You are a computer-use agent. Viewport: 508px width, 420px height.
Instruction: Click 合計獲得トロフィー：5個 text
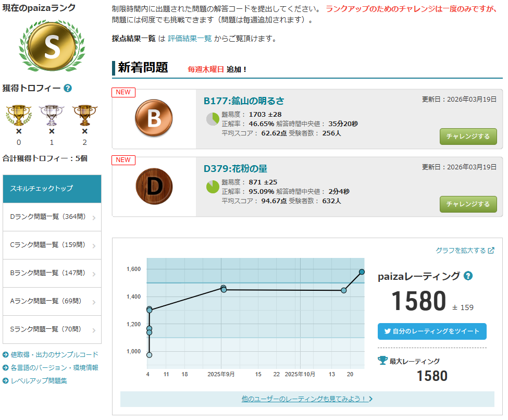tap(45, 158)
